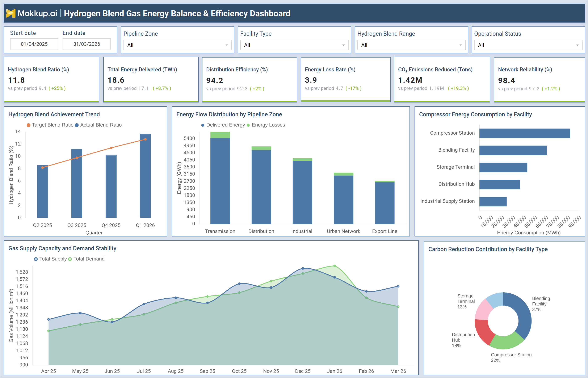Click CO2 Emissions Reduced value 1.42M
The image size is (588, 378).
pyautogui.click(x=410, y=80)
